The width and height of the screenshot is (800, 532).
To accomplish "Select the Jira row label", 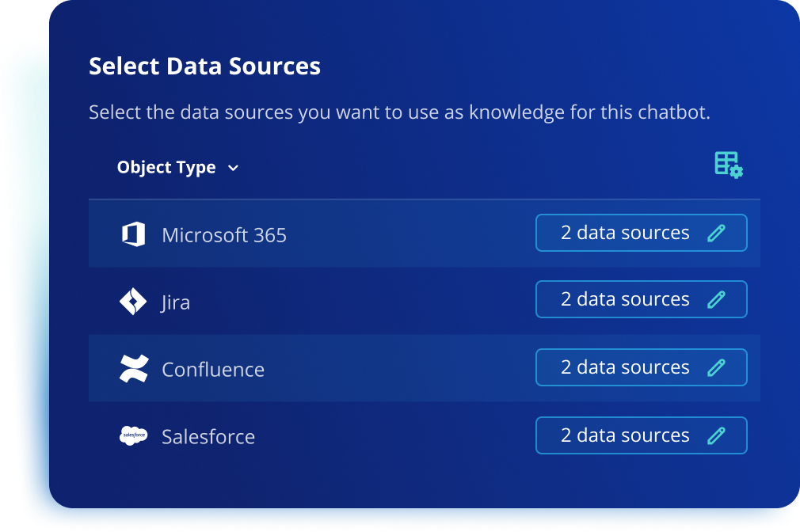I will click(x=176, y=302).
